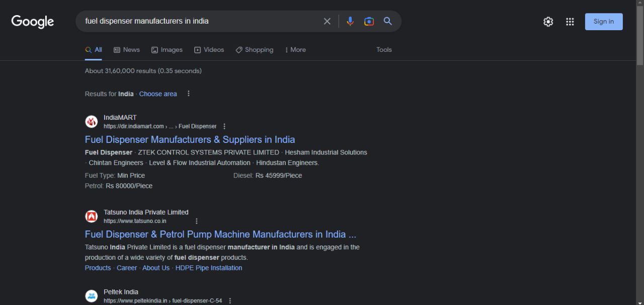Start voice search with microphone icon
The height and width of the screenshot is (305, 644).
click(350, 21)
